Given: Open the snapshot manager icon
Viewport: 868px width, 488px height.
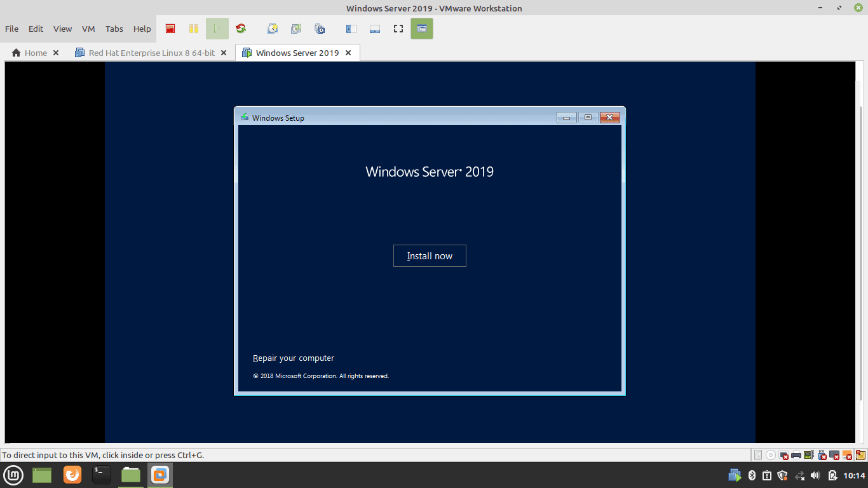Looking at the screenshot, I should [320, 29].
